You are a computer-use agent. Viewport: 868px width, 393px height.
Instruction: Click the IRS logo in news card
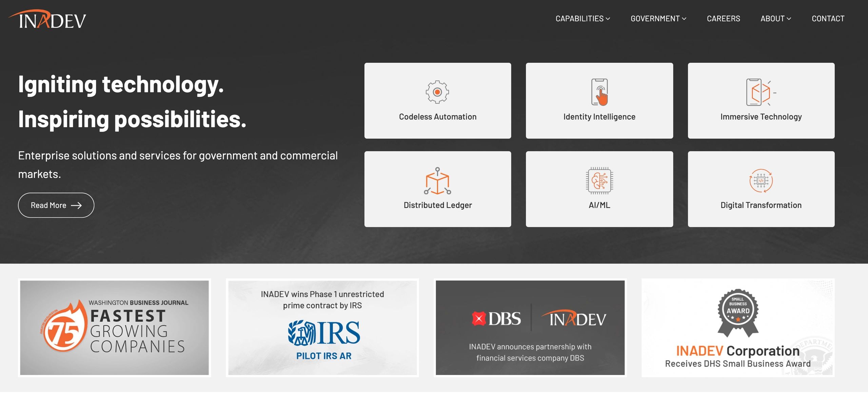coord(324,333)
